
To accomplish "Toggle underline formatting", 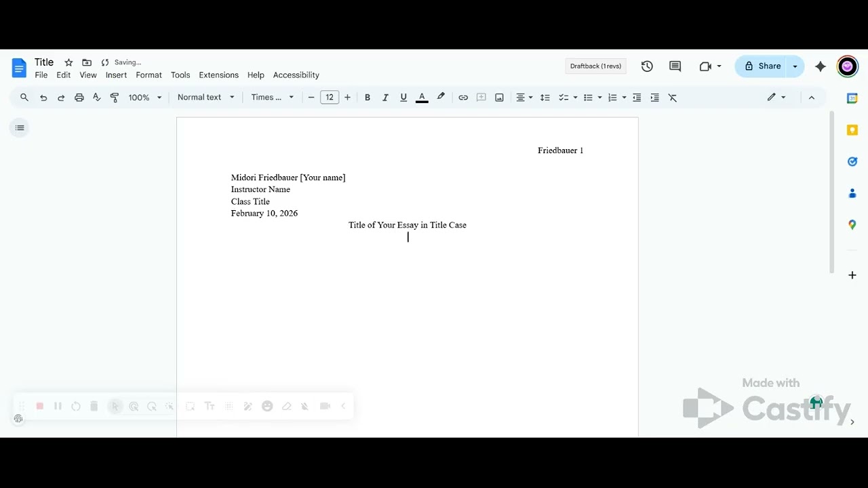I will tap(403, 98).
